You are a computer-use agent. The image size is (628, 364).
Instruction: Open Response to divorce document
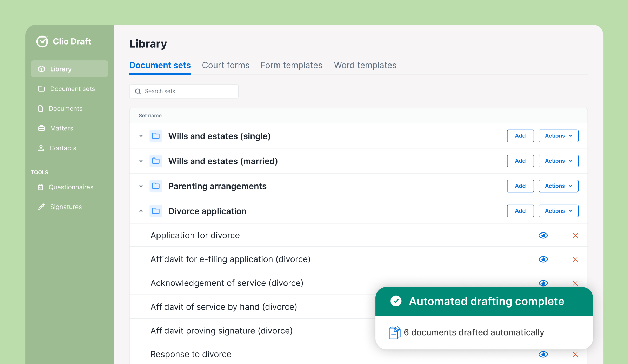click(191, 354)
